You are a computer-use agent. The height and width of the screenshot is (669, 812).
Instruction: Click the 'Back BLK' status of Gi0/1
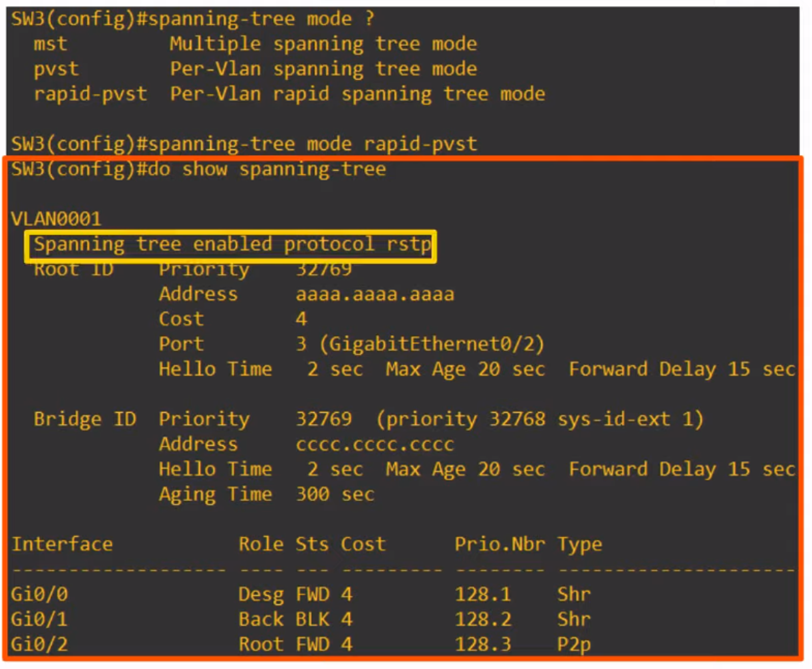click(x=284, y=620)
